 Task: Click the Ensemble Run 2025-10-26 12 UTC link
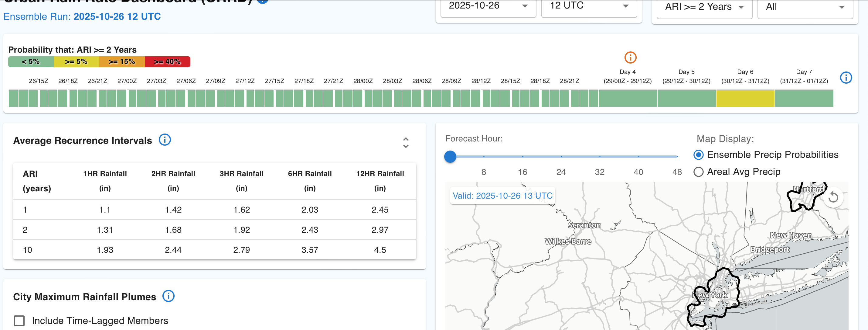117,16
